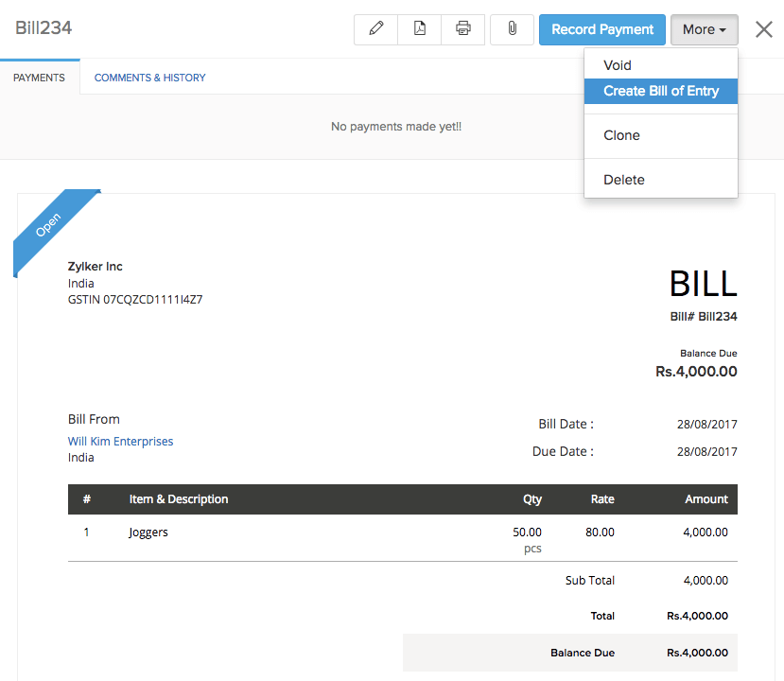Close the Bill234 detail view
The image size is (784, 681).
(763, 28)
